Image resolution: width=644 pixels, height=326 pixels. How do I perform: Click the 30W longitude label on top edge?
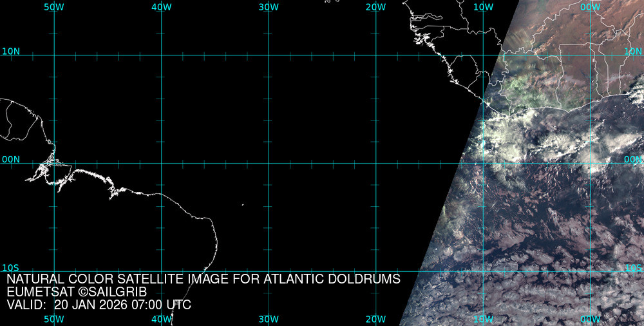tap(269, 7)
